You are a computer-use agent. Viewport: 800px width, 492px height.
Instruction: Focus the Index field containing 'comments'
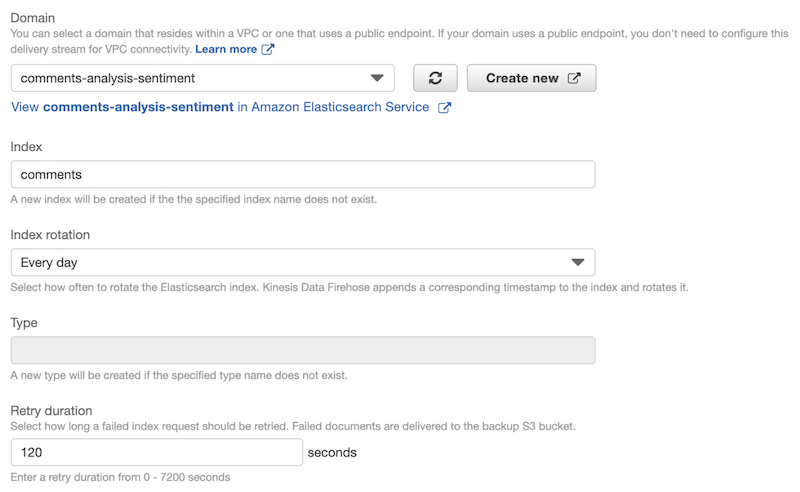coord(302,174)
